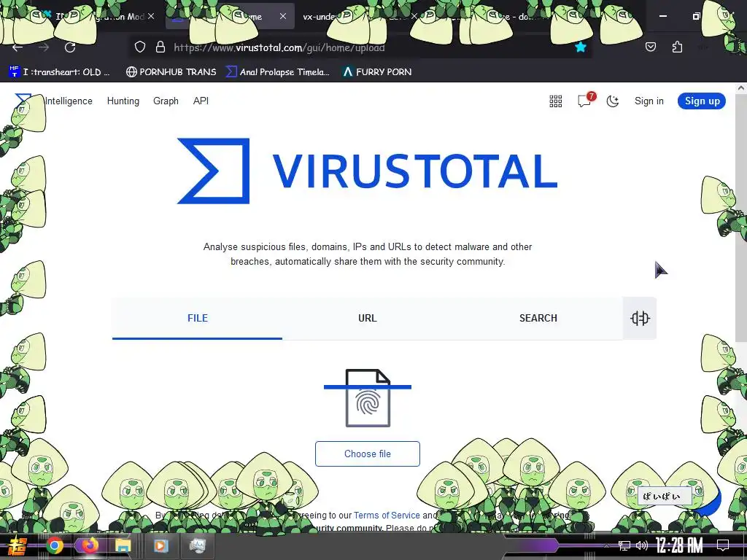Open the browser extensions puzzle icon

click(x=677, y=47)
